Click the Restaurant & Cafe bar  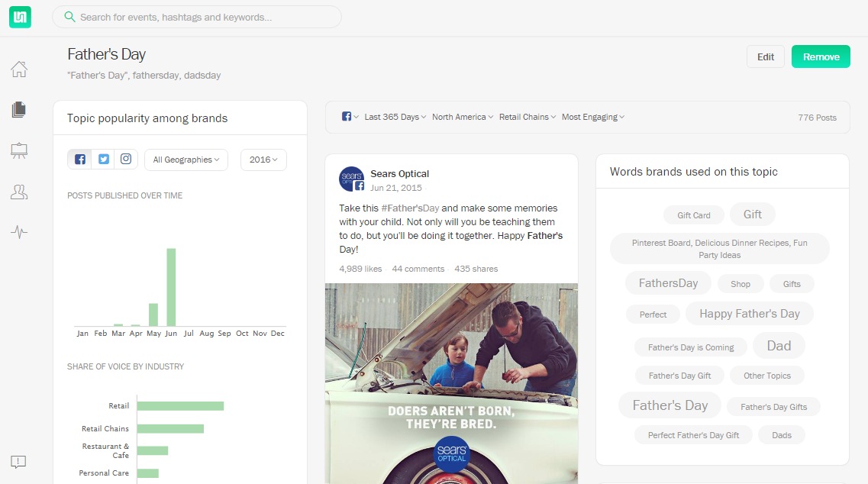[x=153, y=450]
